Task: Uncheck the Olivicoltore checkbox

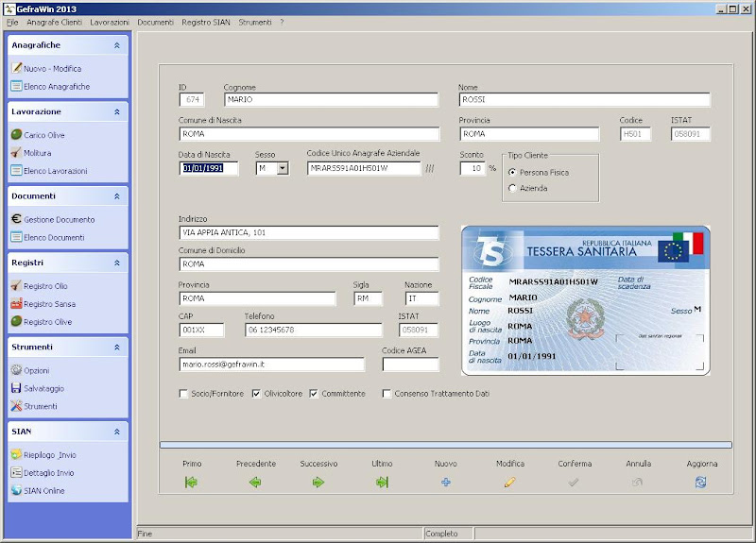Action: [x=256, y=394]
